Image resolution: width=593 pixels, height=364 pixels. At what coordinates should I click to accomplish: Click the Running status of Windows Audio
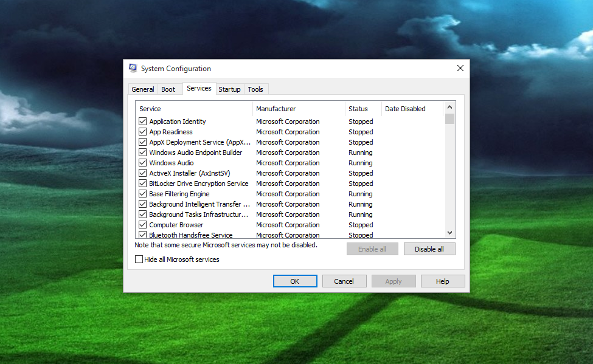click(361, 163)
